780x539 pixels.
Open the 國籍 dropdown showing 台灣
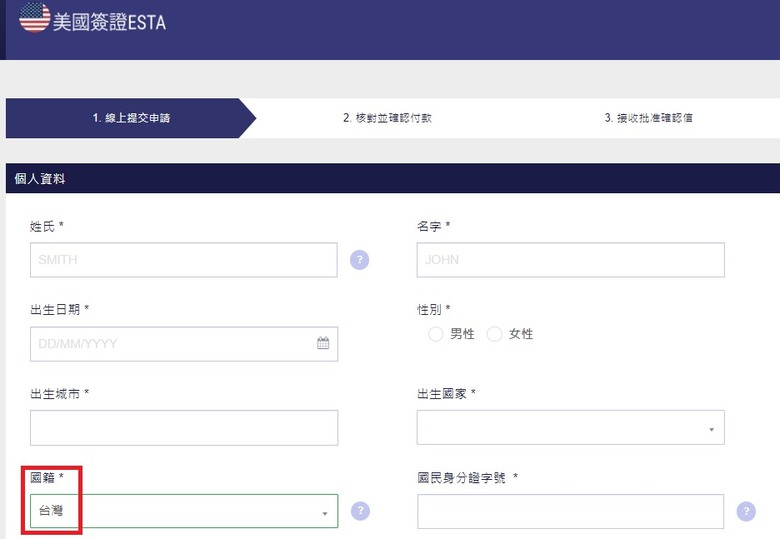click(184, 511)
